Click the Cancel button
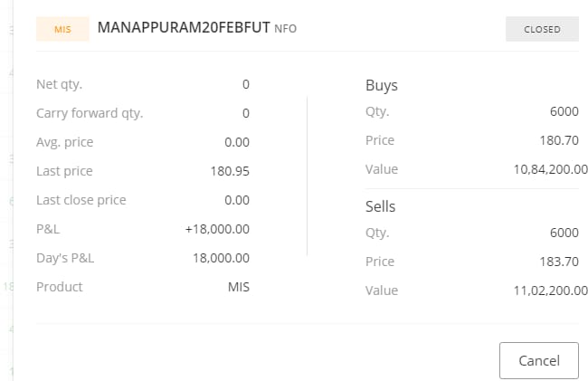This screenshot has height=381, width=588. (x=538, y=360)
